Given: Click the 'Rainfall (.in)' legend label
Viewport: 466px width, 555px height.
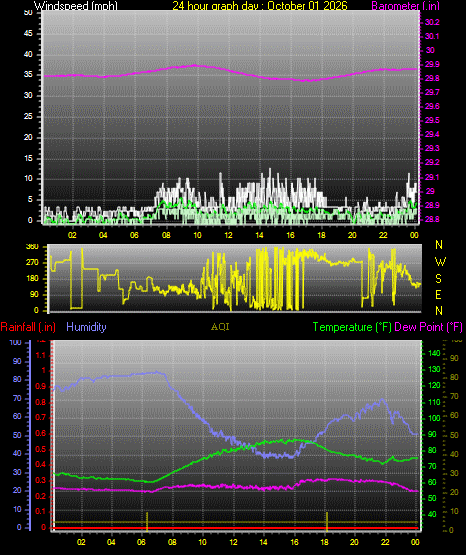Looking at the screenshot, I should click(28, 327).
